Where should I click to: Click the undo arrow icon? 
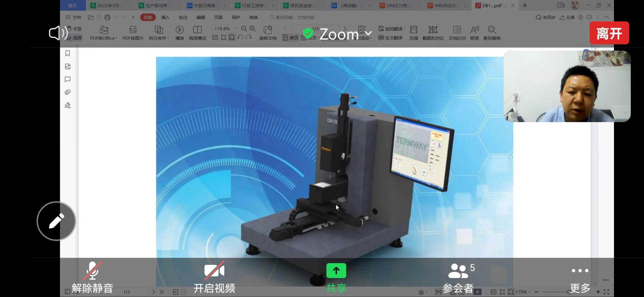[x=116, y=17]
